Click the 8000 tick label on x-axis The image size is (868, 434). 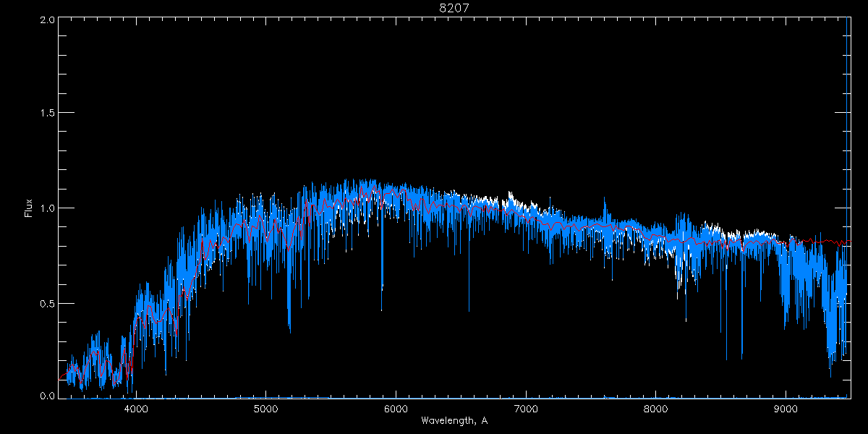point(655,407)
